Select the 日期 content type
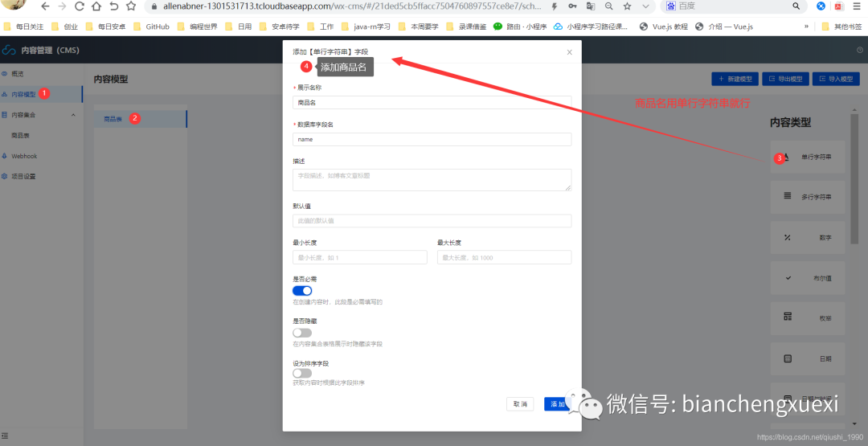This screenshot has height=446, width=868. [808, 358]
